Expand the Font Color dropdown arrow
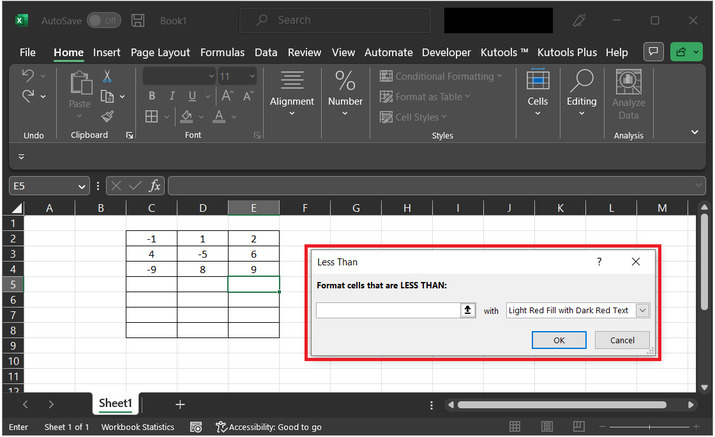 coord(234,117)
